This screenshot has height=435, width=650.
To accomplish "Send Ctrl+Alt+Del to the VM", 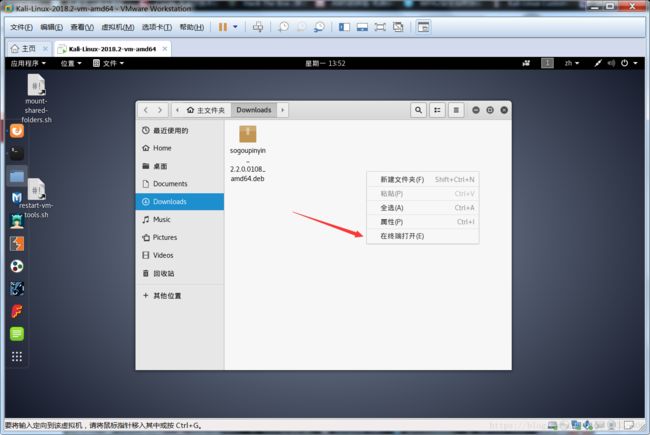I will tap(258, 27).
